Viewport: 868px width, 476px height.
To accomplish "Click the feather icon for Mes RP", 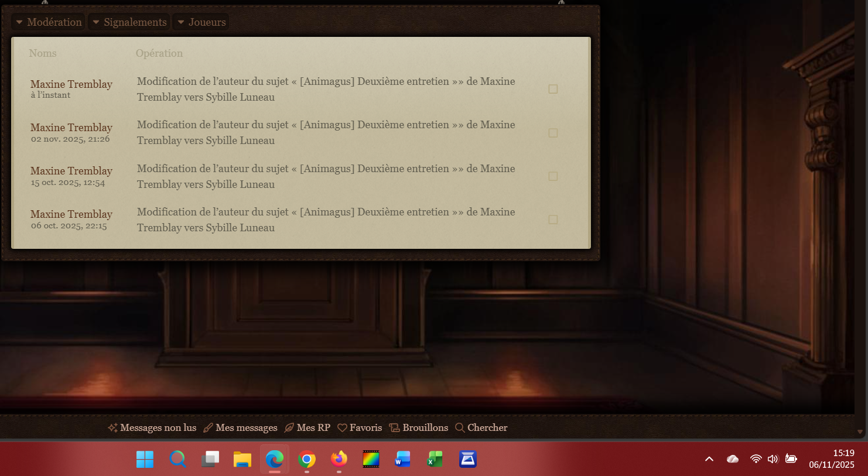I will tap(289, 428).
